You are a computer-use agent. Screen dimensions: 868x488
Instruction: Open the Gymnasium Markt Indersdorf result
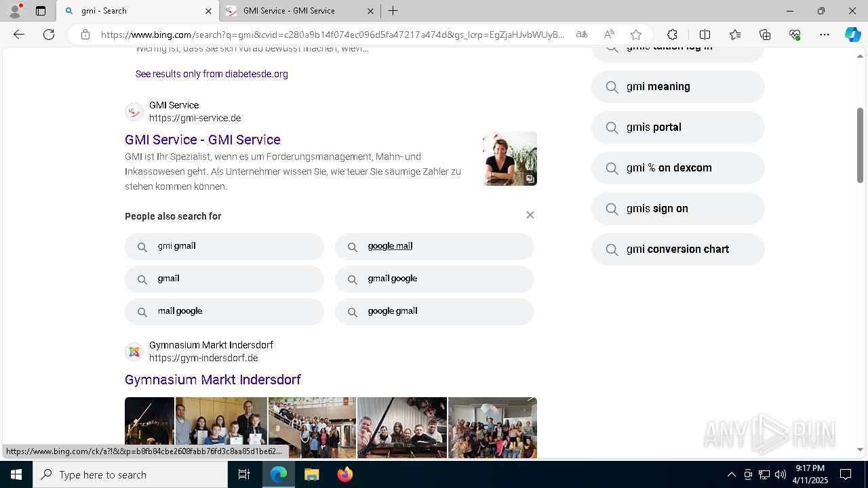(213, 380)
